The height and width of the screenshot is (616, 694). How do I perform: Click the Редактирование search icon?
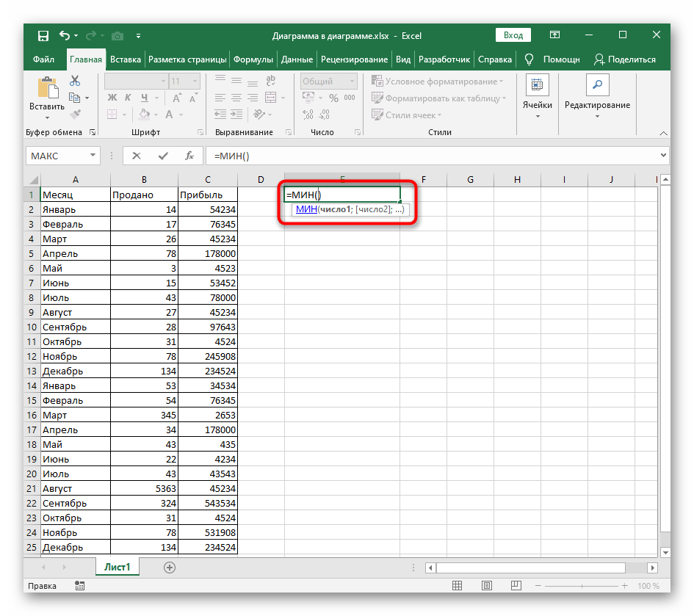coord(596,85)
